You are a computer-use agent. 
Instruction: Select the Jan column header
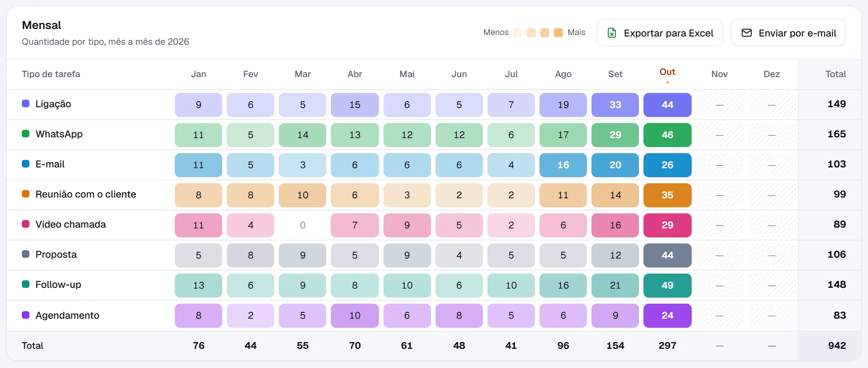point(199,74)
